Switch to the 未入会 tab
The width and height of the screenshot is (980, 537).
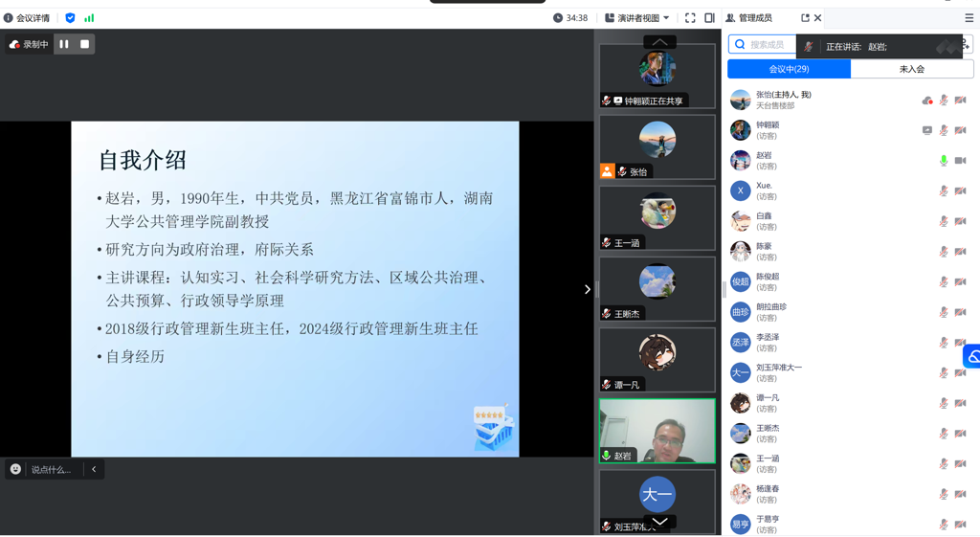click(x=911, y=69)
